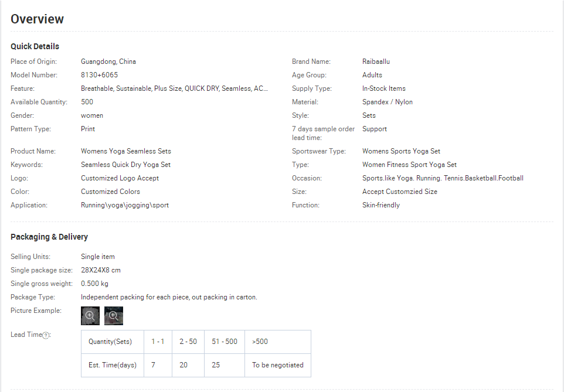
Task: Click the package size 28X24X8 cm
Action: [x=101, y=270]
